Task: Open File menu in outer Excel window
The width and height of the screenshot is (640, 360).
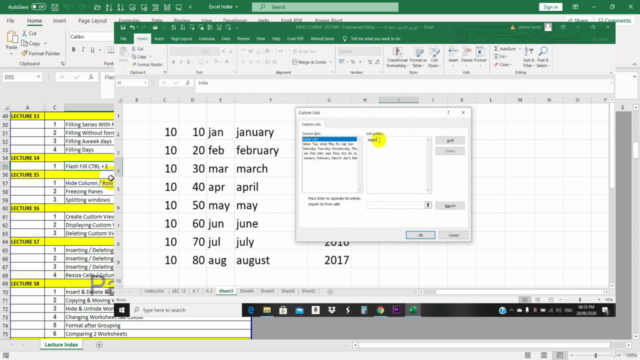Action: pyautogui.click(x=11, y=20)
